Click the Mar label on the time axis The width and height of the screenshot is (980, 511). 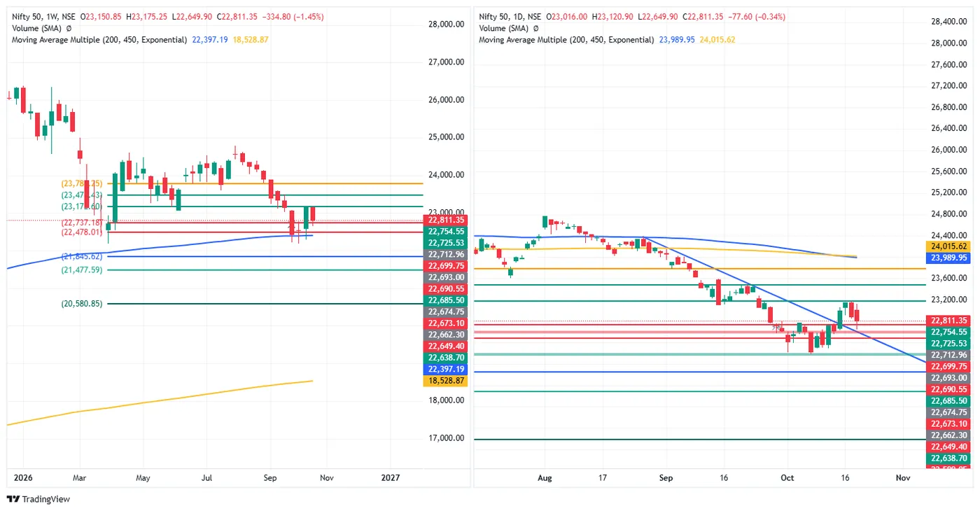coord(79,478)
